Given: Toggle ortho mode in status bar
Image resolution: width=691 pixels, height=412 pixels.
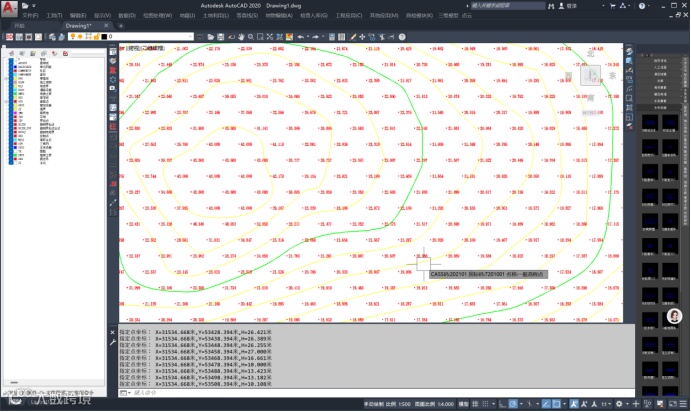Looking at the screenshot, I should [x=502, y=404].
